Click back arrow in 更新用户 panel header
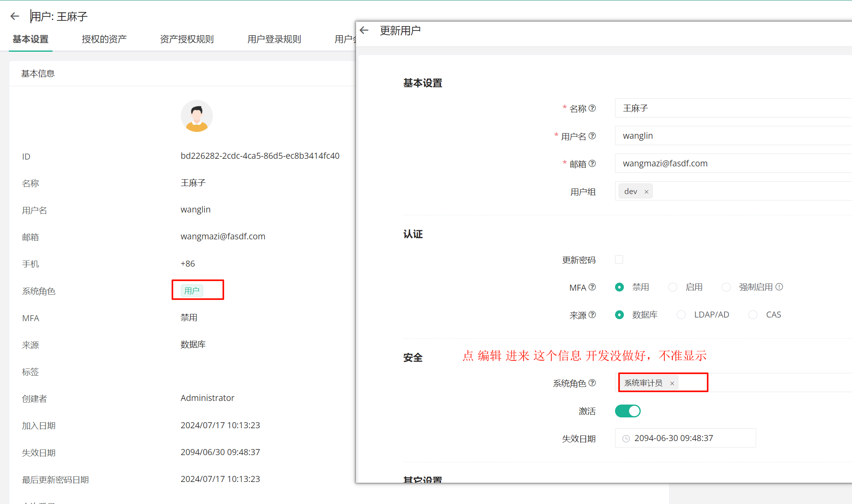The image size is (852, 504). click(364, 30)
